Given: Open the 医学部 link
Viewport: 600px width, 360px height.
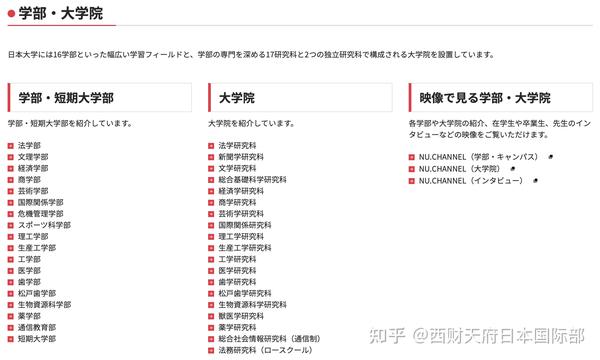Looking at the screenshot, I should coord(29,270).
